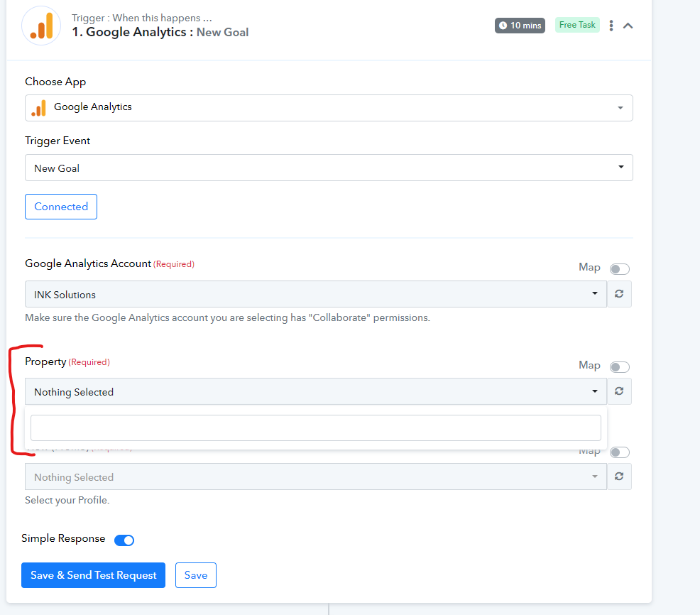Viewport: 700px width, 615px height.
Task: Click the Google Analytics icon in Choose App field
Action: (x=39, y=108)
